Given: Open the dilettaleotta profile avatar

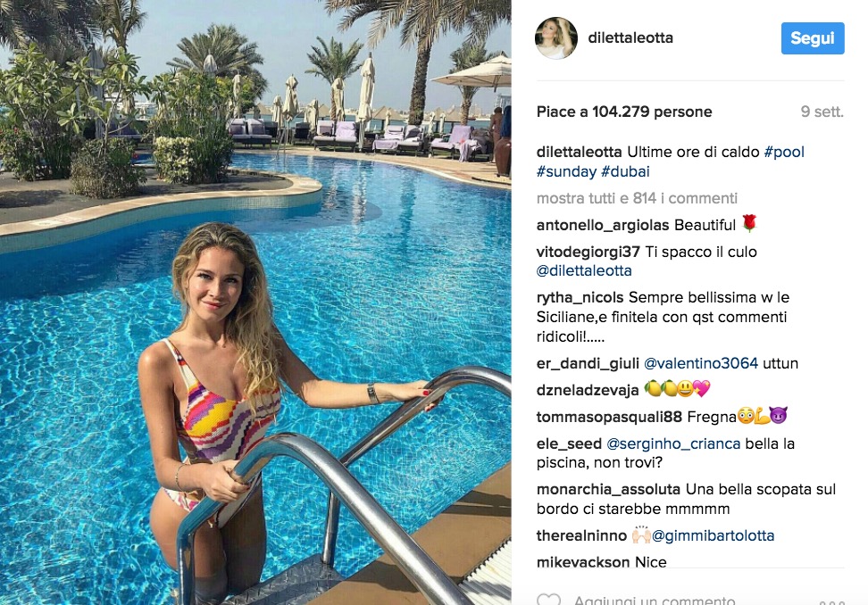Looking at the screenshot, I should point(556,38).
